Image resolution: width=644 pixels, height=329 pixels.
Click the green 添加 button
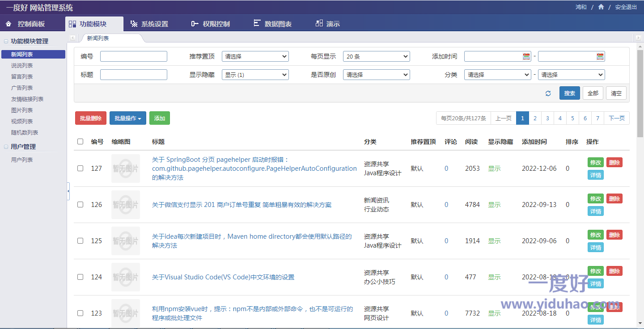pyautogui.click(x=160, y=118)
